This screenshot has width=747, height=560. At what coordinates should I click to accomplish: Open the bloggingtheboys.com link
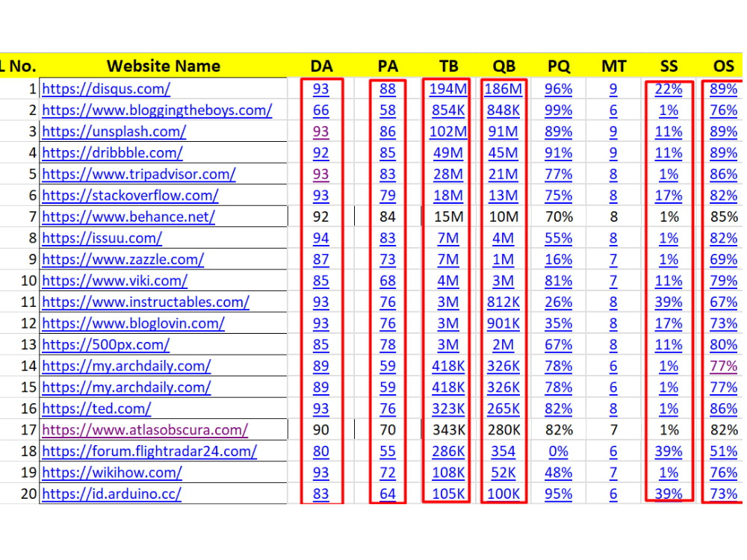coord(157,111)
